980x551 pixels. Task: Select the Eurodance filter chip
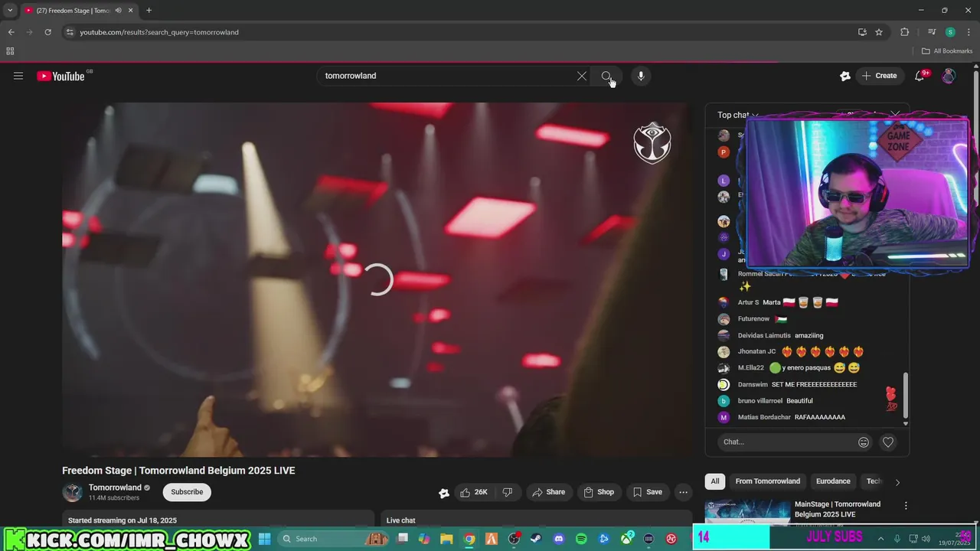(x=833, y=481)
